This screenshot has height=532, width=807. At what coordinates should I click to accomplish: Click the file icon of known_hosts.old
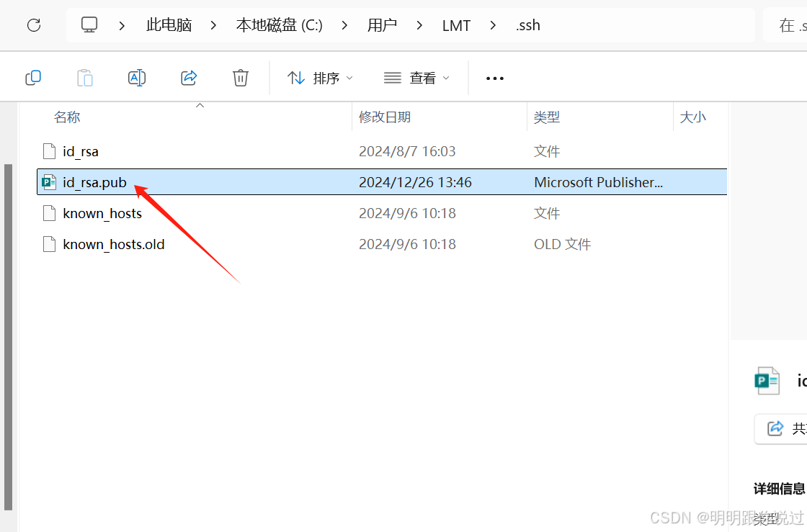pyautogui.click(x=50, y=244)
